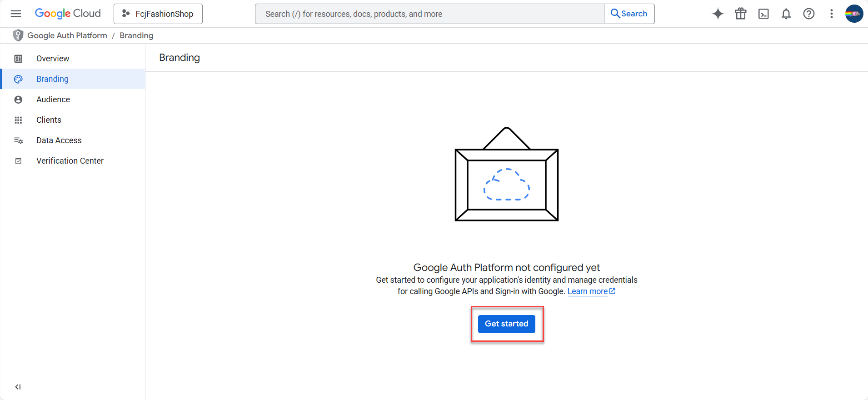Click the Google Auth Platform shield icon
This screenshot has height=400, width=868.
click(18, 35)
